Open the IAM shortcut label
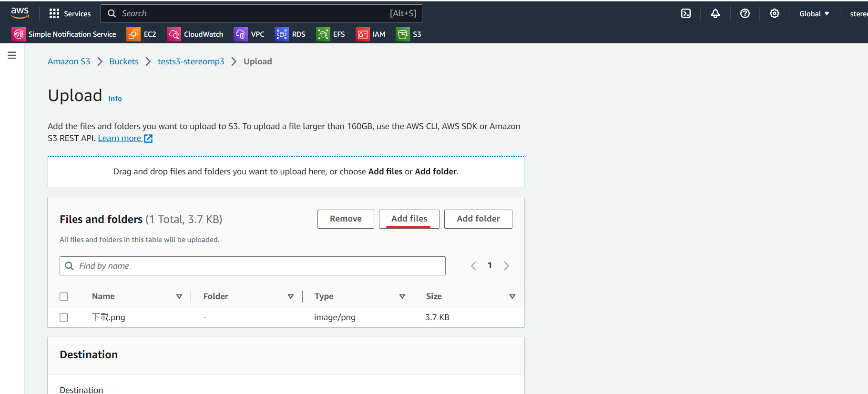 [379, 34]
